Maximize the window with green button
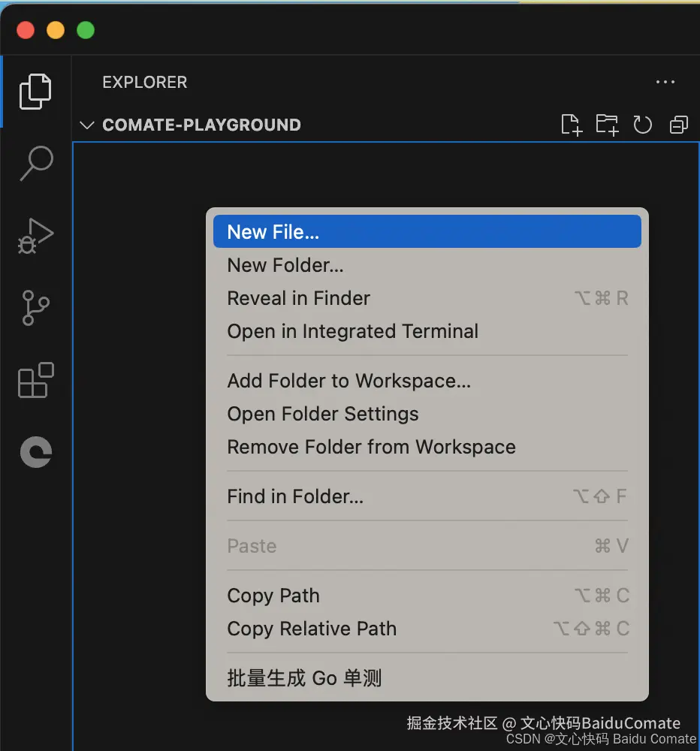The width and height of the screenshot is (700, 751). [x=86, y=30]
